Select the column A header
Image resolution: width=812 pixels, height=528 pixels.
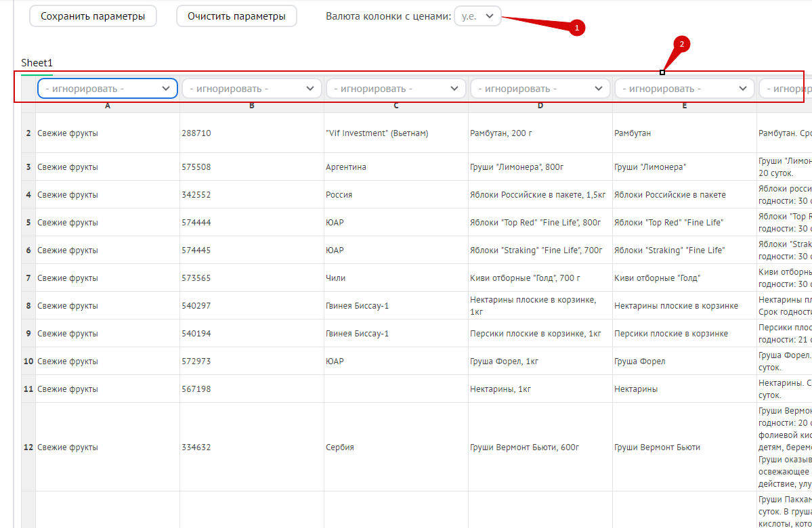pyautogui.click(x=108, y=106)
